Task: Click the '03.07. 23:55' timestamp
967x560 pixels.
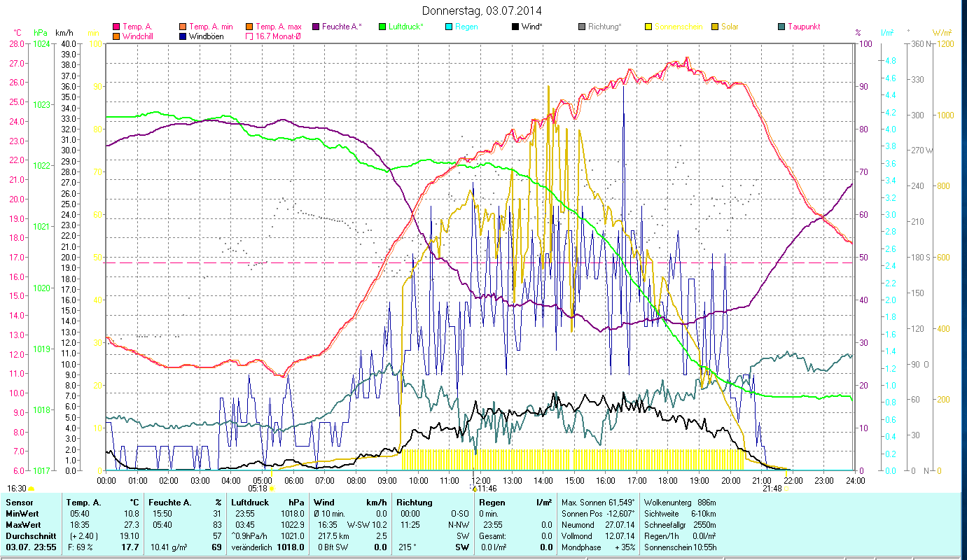Action: (x=30, y=547)
